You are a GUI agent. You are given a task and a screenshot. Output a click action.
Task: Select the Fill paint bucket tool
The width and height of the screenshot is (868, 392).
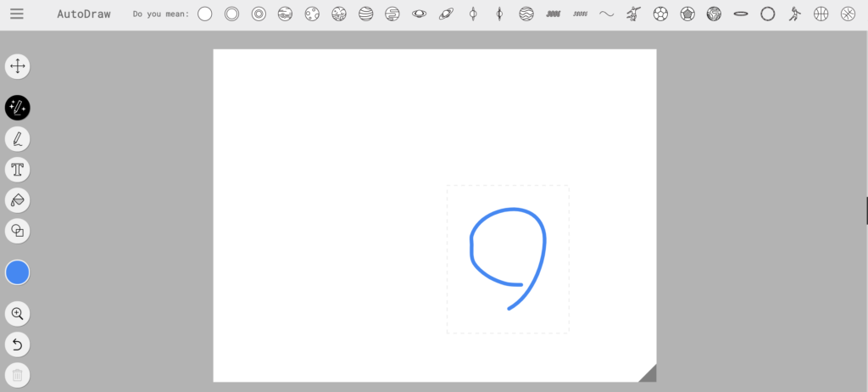[18, 200]
